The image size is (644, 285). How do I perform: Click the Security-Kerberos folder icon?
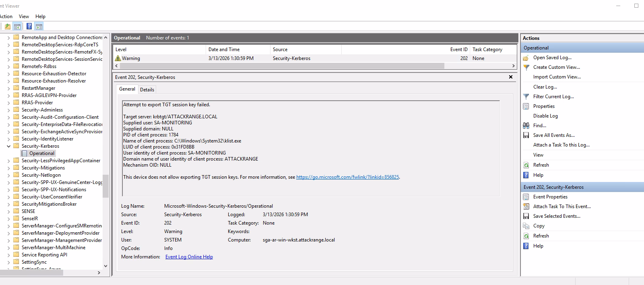click(16, 146)
